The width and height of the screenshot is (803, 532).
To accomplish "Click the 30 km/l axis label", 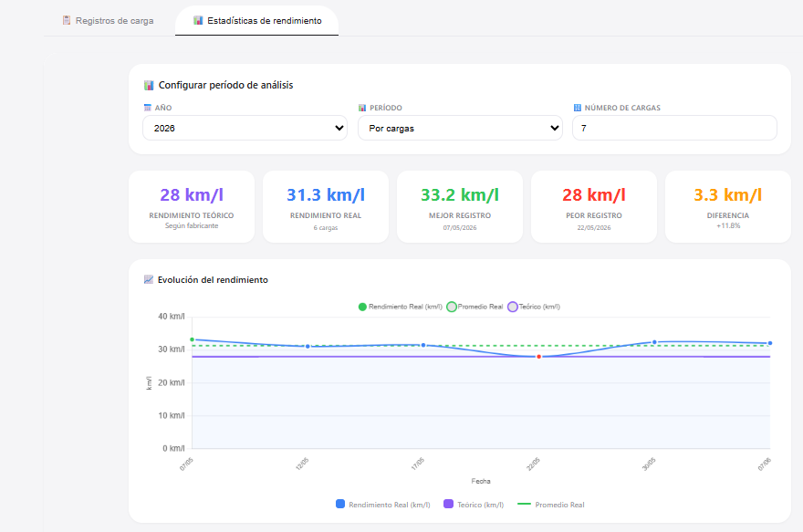I will pos(171,349).
